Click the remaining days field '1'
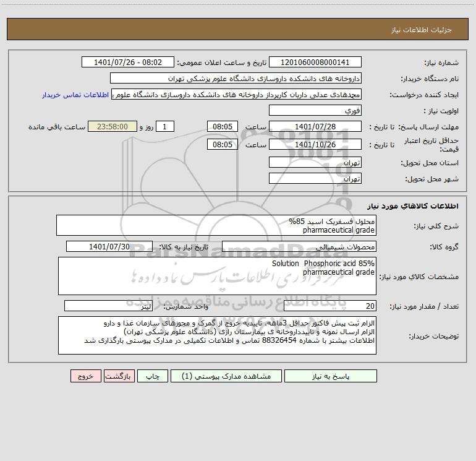 tap(165, 126)
